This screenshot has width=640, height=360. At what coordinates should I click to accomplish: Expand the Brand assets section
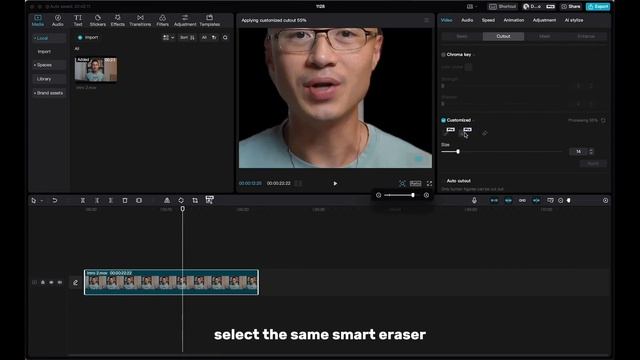click(49, 93)
